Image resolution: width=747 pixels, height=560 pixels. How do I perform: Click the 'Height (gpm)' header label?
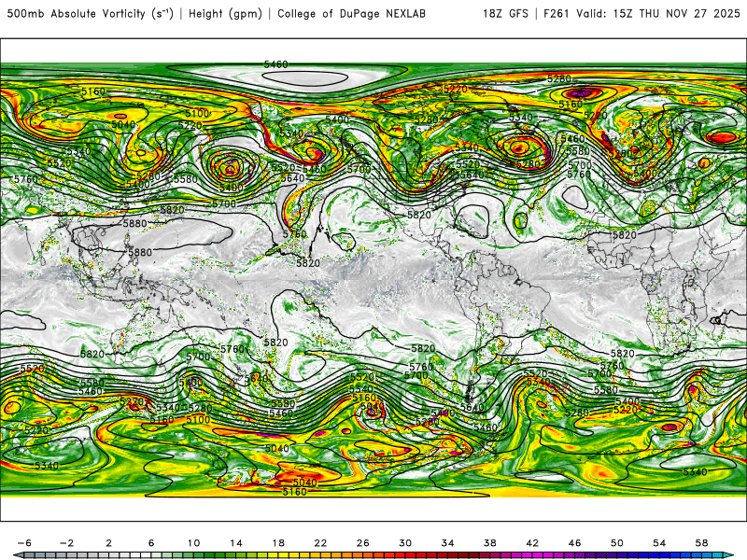click(x=225, y=14)
